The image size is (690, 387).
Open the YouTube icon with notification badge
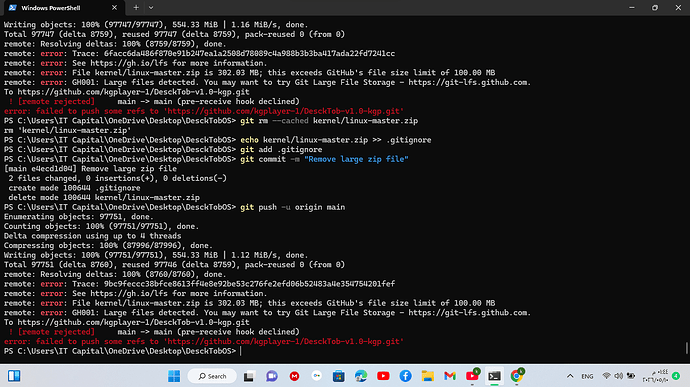coord(473,376)
